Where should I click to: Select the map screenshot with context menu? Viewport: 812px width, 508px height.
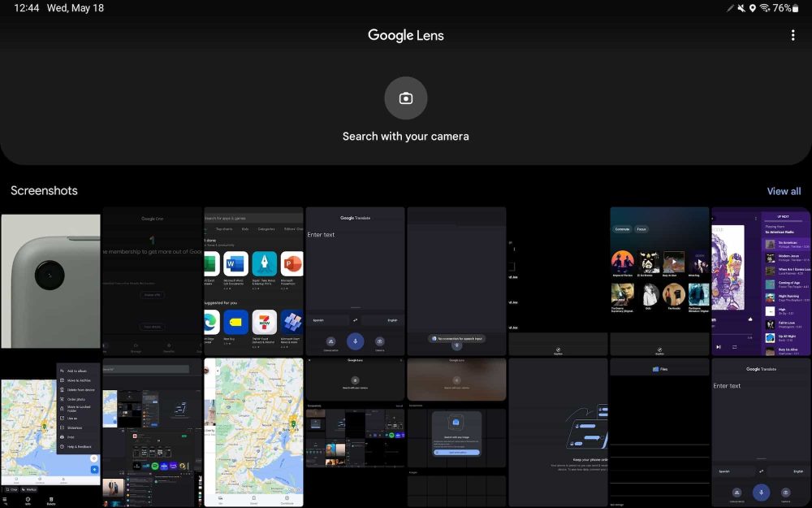click(x=50, y=432)
